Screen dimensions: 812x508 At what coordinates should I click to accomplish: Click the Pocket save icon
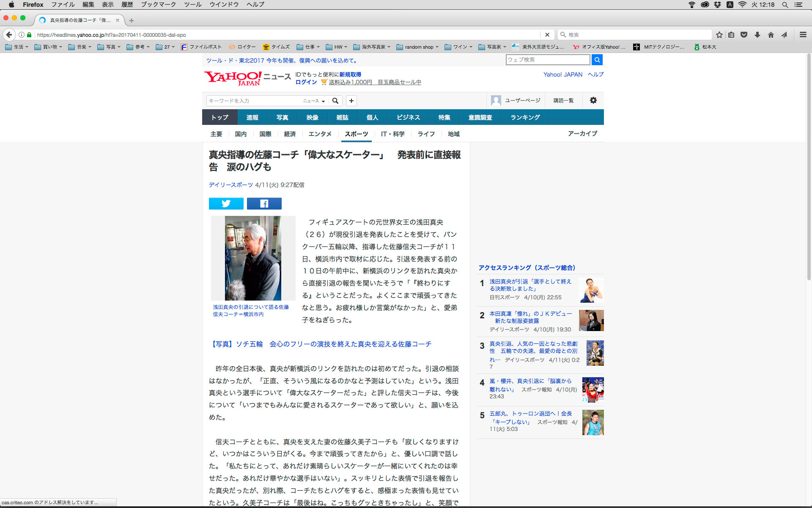tap(744, 35)
